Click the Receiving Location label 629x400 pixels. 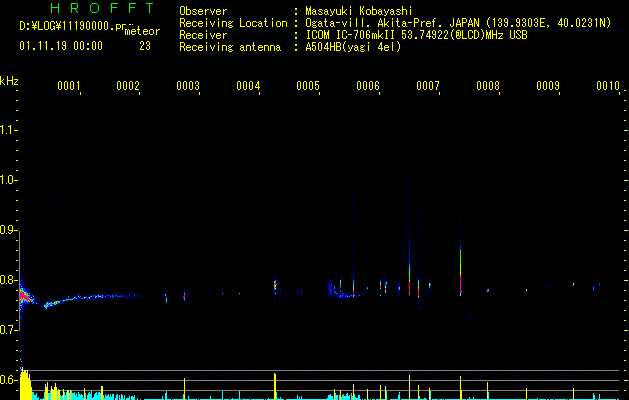[233, 23]
